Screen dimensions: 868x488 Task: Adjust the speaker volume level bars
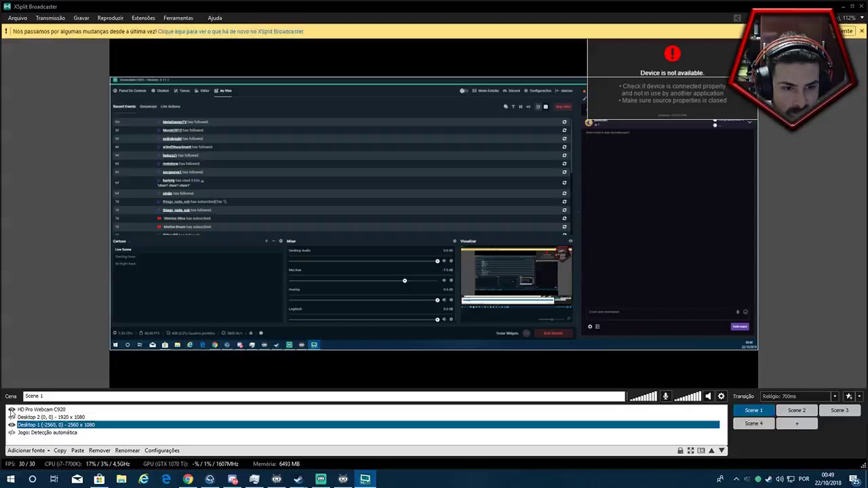(688, 396)
